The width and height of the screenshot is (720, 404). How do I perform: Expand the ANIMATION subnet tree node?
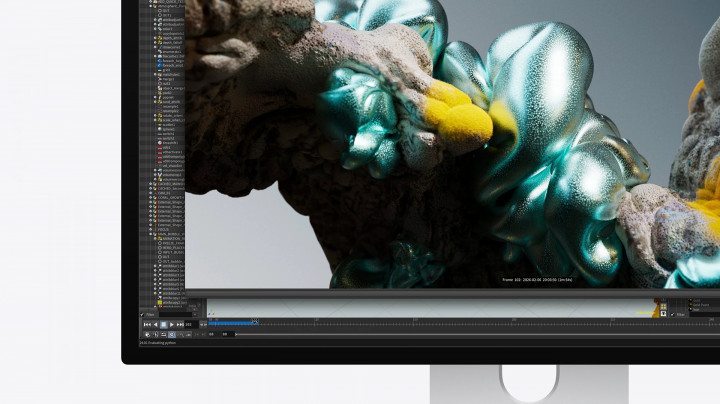click(155, 239)
